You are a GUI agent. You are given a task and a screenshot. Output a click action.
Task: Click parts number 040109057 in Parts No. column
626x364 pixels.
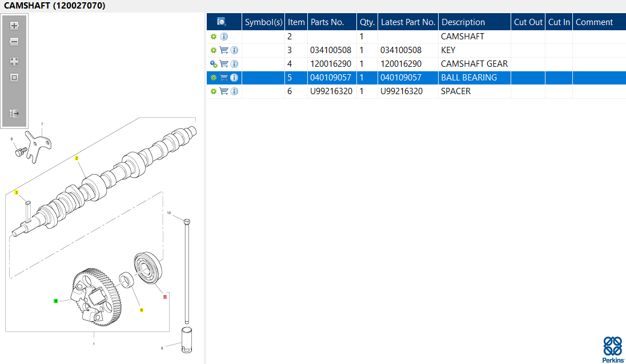[331, 78]
